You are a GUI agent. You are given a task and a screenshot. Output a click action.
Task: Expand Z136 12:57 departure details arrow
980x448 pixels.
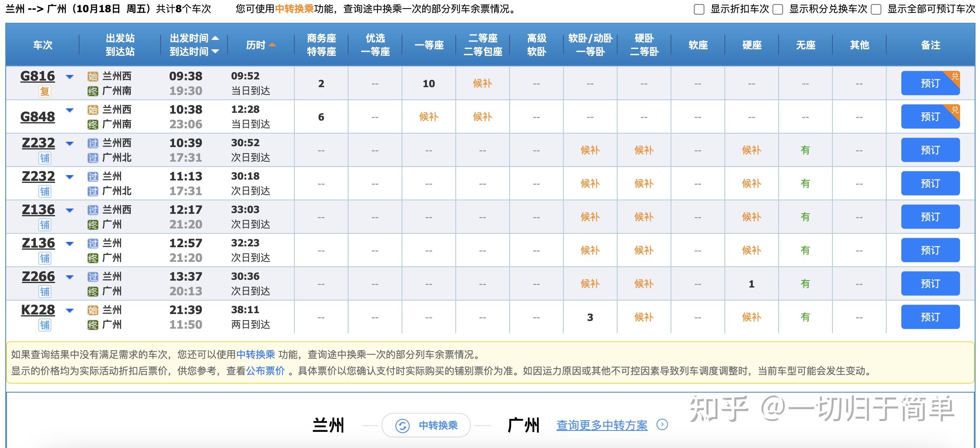(70, 244)
